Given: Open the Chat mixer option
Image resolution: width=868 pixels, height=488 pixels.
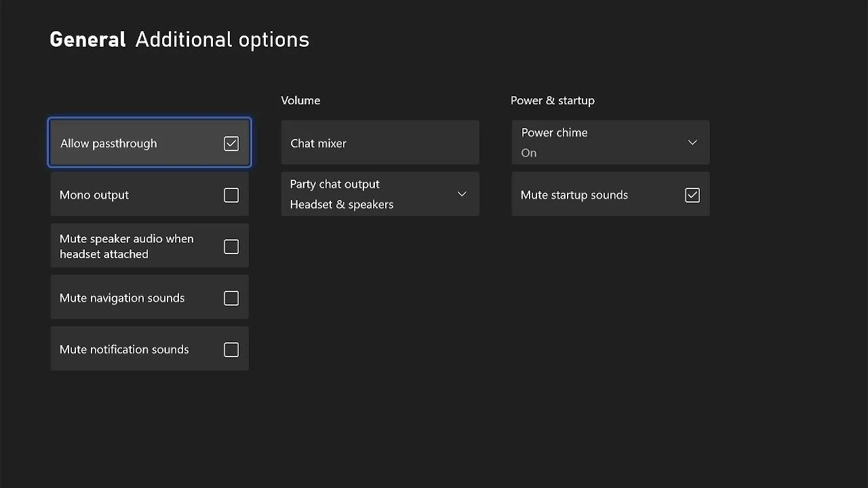Looking at the screenshot, I should click(380, 143).
